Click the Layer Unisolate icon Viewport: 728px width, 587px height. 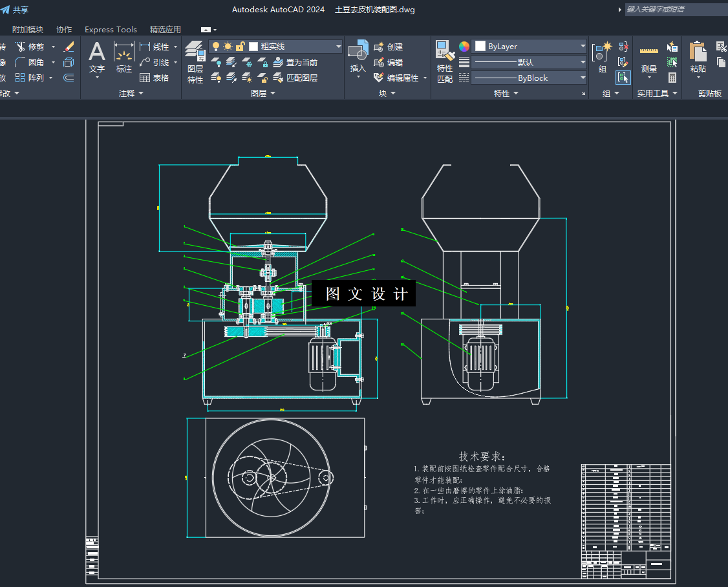coord(231,78)
